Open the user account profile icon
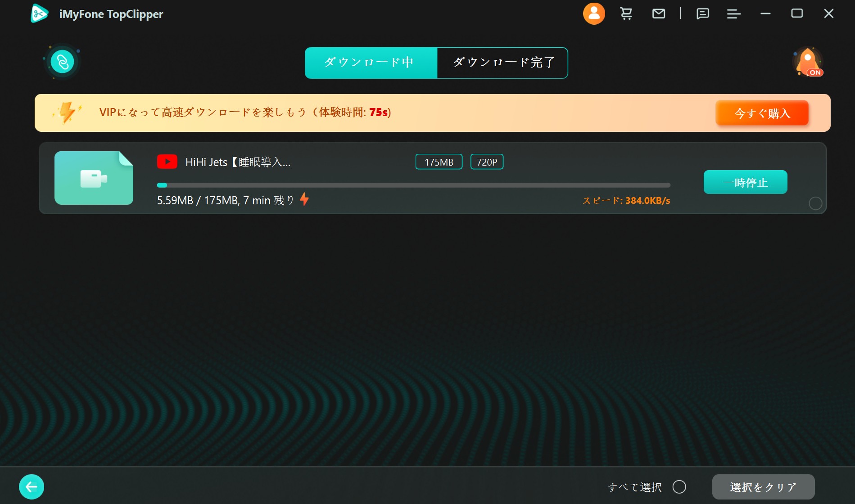This screenshot has width=855, height=504. pos(594,14)
